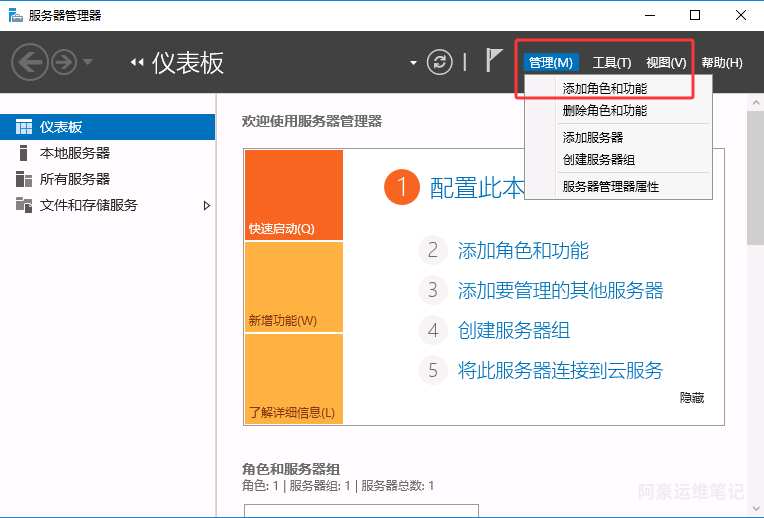Click the 新增功能(W) tile

(294, 287)
